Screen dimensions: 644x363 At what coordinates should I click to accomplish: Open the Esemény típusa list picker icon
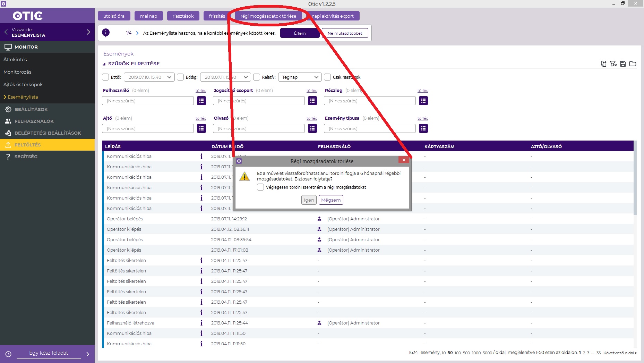coord(423,128)
